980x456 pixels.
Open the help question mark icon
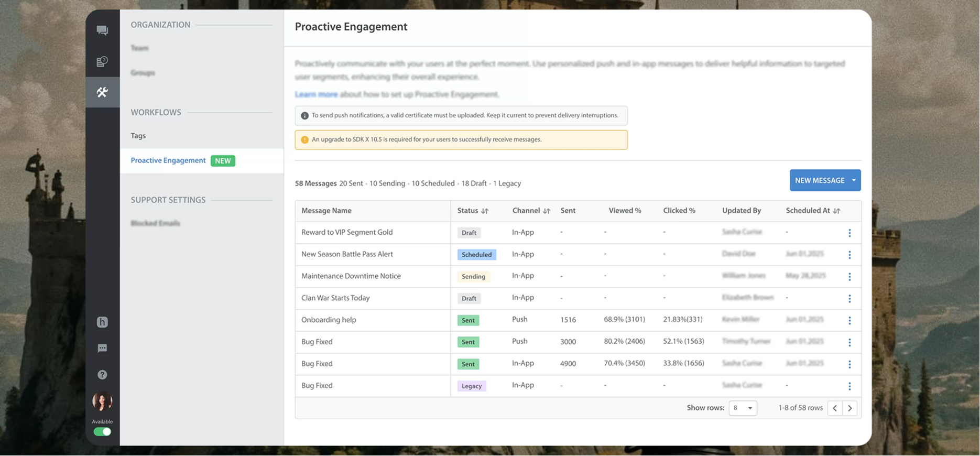(x=102, y=374)
